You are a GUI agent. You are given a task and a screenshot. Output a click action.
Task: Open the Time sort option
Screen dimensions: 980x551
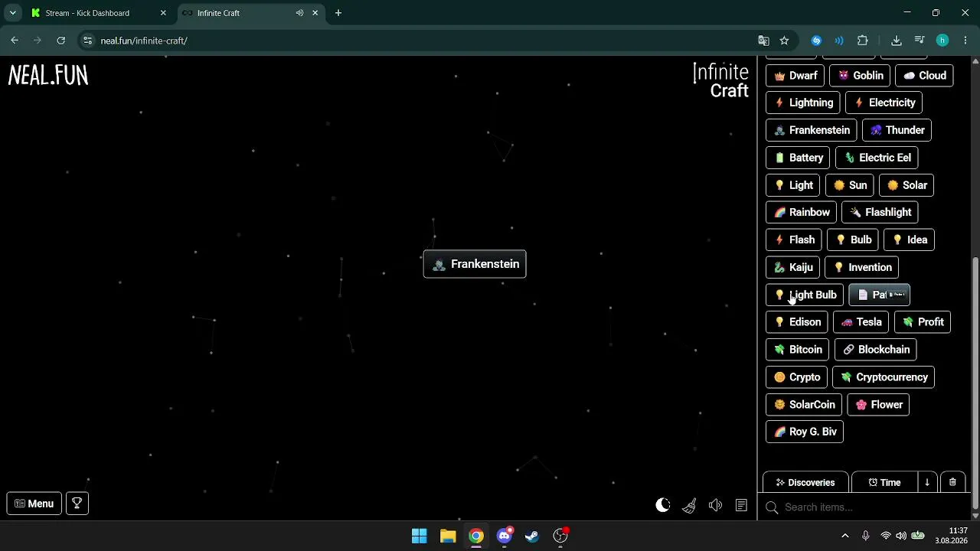tap(884, 482)
